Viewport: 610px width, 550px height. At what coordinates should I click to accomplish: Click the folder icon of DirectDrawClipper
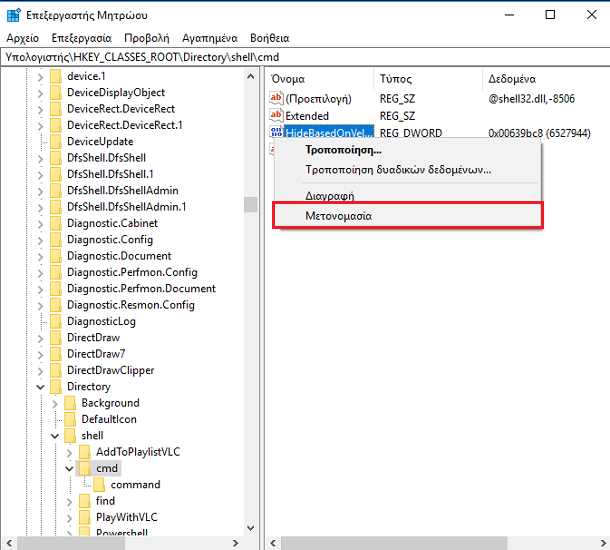coord(56,370)
